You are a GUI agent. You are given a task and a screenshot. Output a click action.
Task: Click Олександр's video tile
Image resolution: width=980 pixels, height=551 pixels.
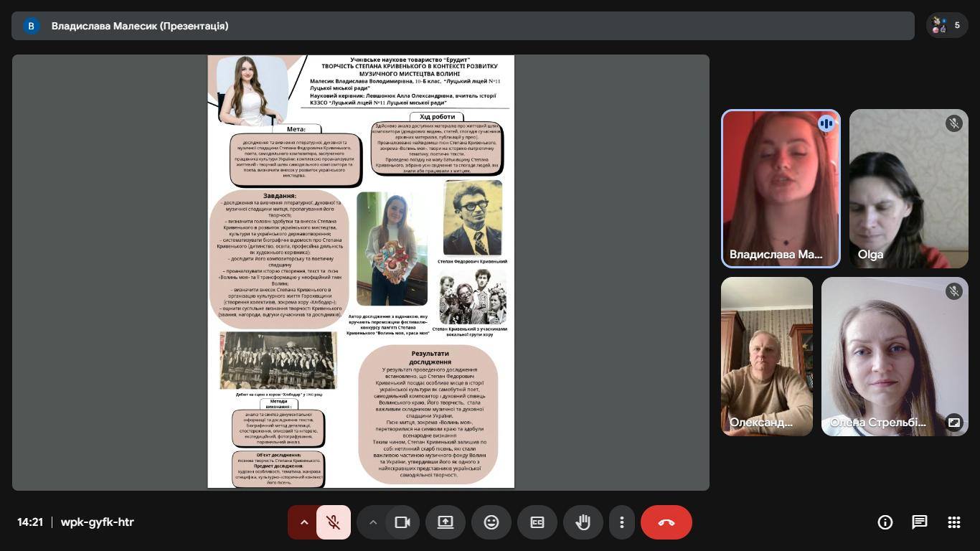pos(766,357)
